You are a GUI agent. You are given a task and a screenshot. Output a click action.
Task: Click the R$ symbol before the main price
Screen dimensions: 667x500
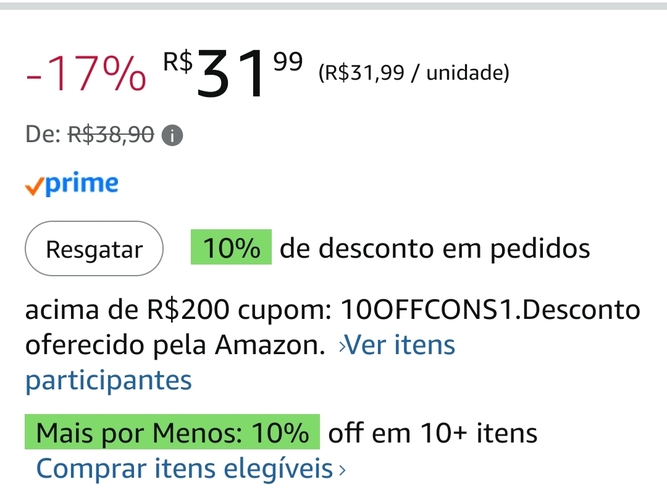(178, 60)
